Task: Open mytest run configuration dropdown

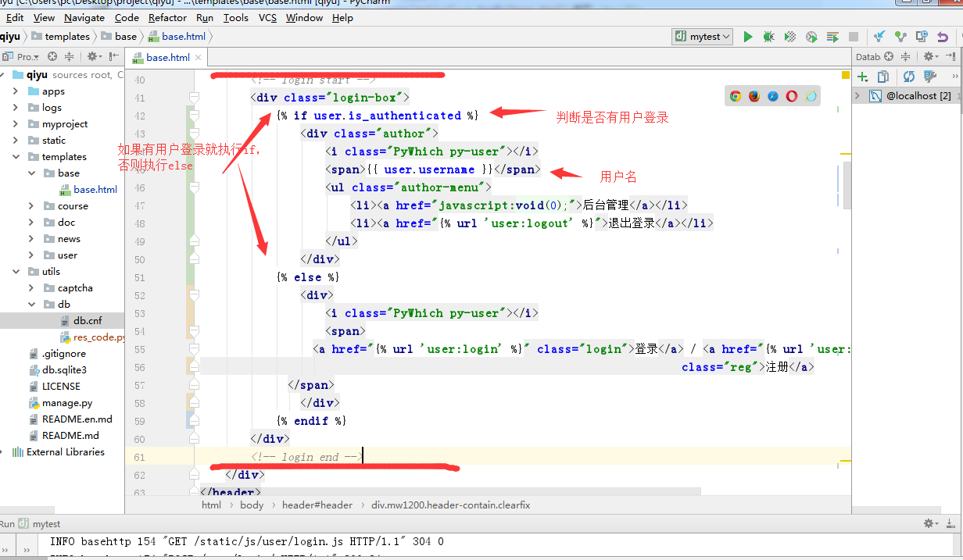Action: [x=703, y=37]
